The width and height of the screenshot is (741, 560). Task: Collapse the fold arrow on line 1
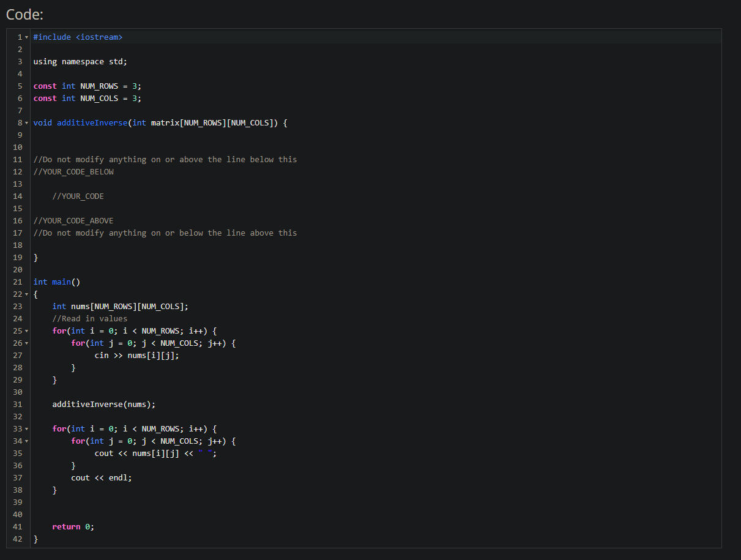click(26, 37)
